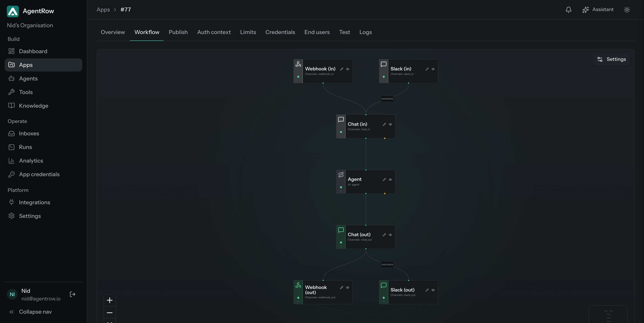Image resolution: width=644 pixels, height=323 pixels.
Task: Toggle eye icon on Webhook (out) node
Action: tap(348, 287)
